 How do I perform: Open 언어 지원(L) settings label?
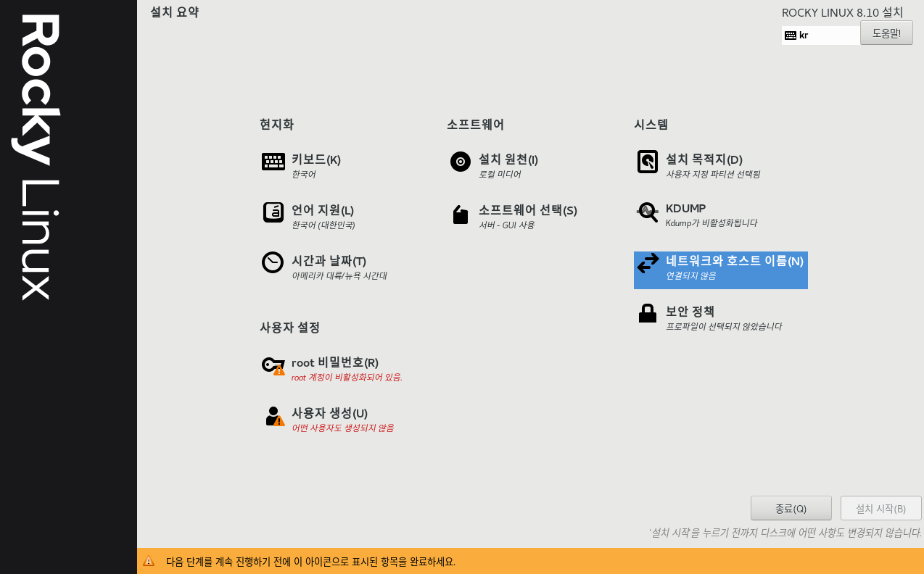click(x=323, y=210)
